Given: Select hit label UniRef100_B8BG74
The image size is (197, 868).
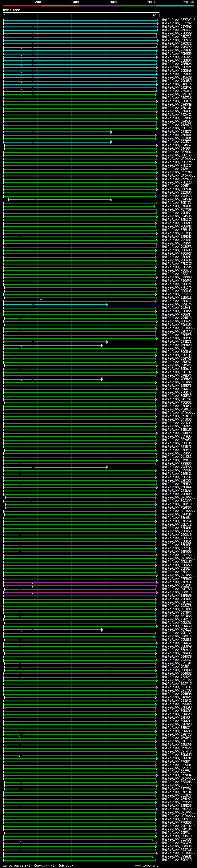Looking at the screenshot, I should (177, 728).
